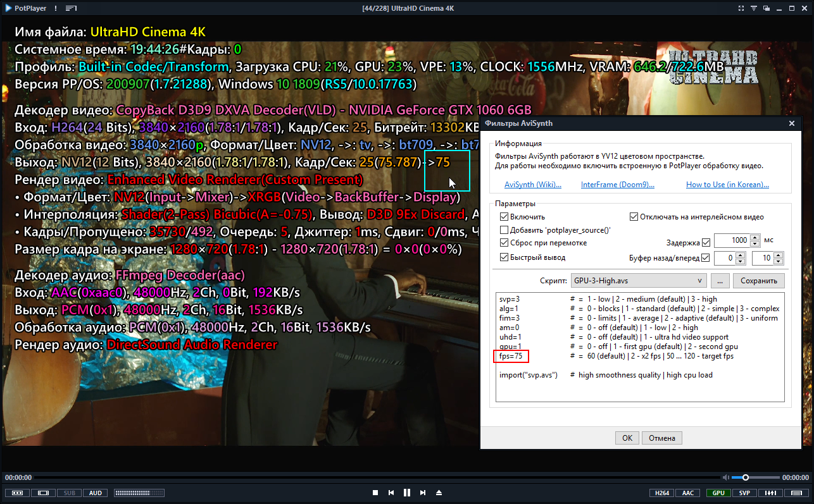This screenshot has height=504, width=814.
Task: Click the eject open-file button
Action: click(439, 493)
